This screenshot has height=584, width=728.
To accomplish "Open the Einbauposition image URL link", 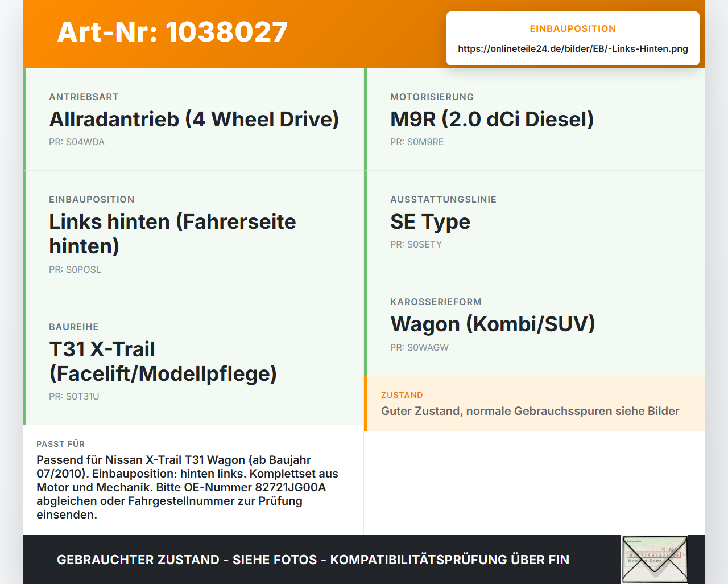I will click(573, 48).
